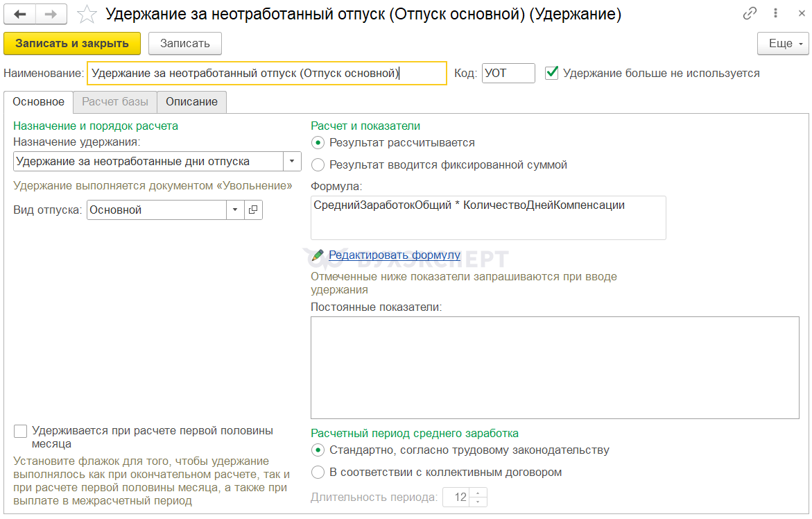Close the form with the X icon
Image resolution: width=812 pixels, height=519 pixels.
pos(797,14)
